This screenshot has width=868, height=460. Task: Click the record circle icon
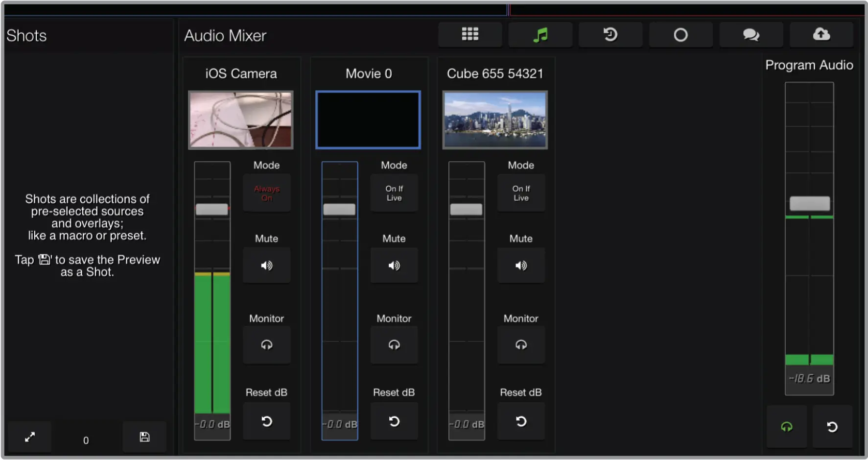tap(681, 35)
